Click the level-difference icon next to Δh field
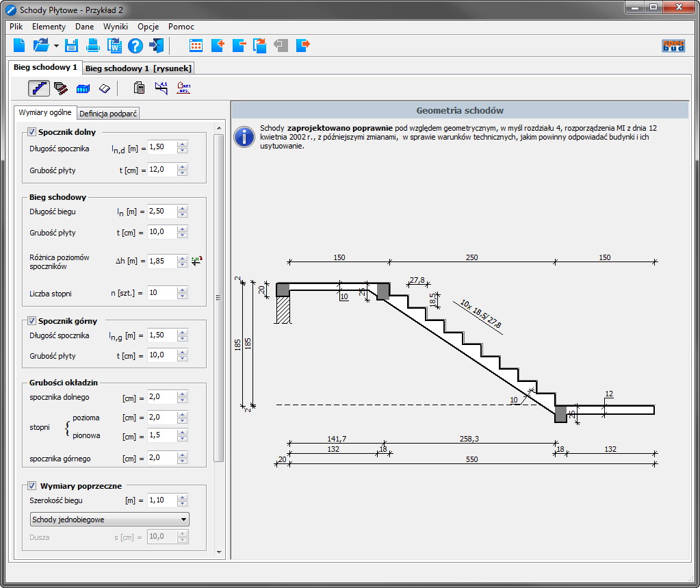700x588 pixels. point(197,261)
